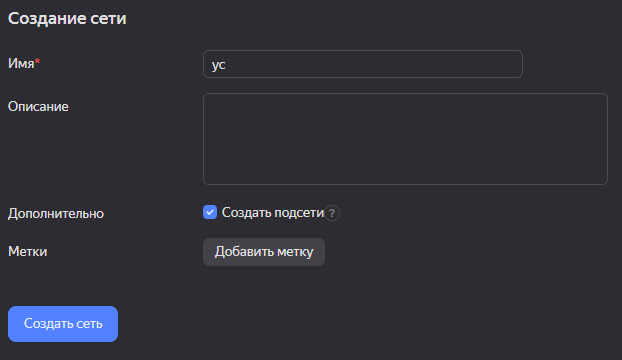Click the Создание сети heading
Image resolution: width=622 pixels, height=360 pixels.
pos(67,18)
